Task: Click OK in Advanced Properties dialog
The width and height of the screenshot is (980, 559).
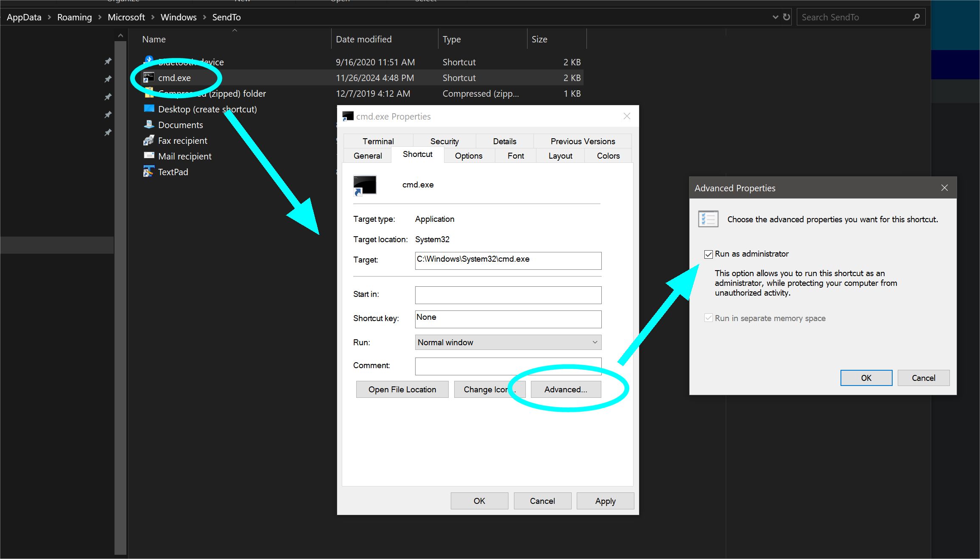Action: pyautogui.click(x=866, y=378)
